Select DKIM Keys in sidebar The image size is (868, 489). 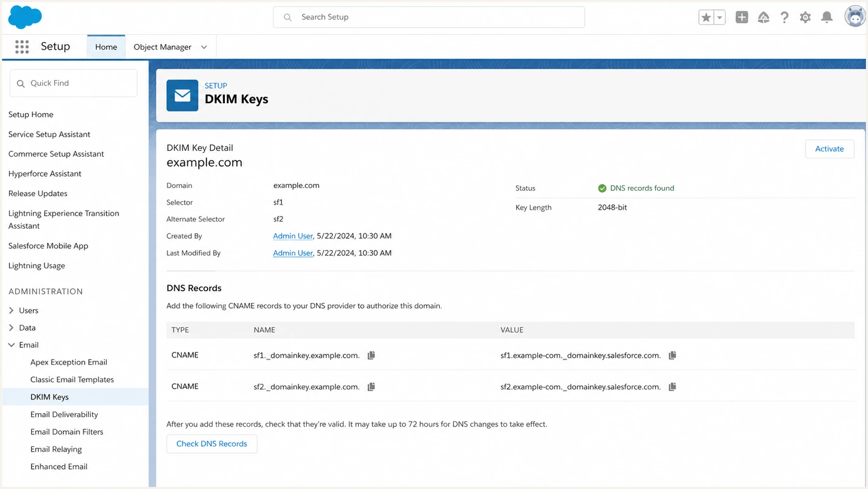(75, 397)
